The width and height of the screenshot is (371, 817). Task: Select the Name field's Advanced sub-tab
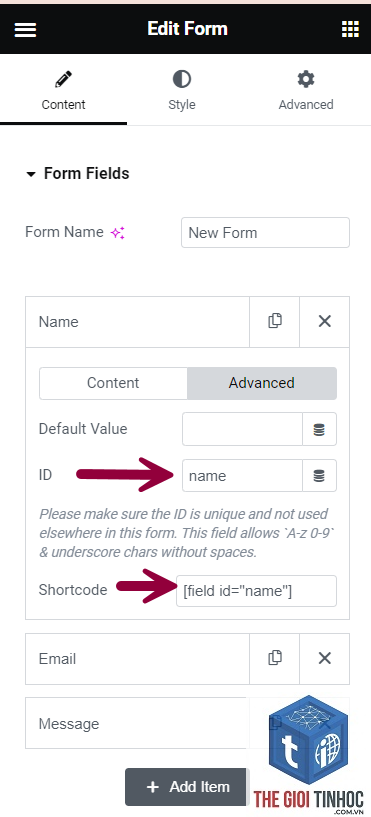[262, 383]
